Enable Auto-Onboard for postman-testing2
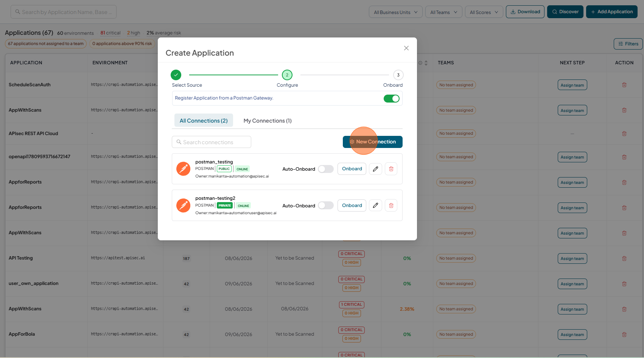Viewport: 644px width, 358px height. tap(325, 205)
